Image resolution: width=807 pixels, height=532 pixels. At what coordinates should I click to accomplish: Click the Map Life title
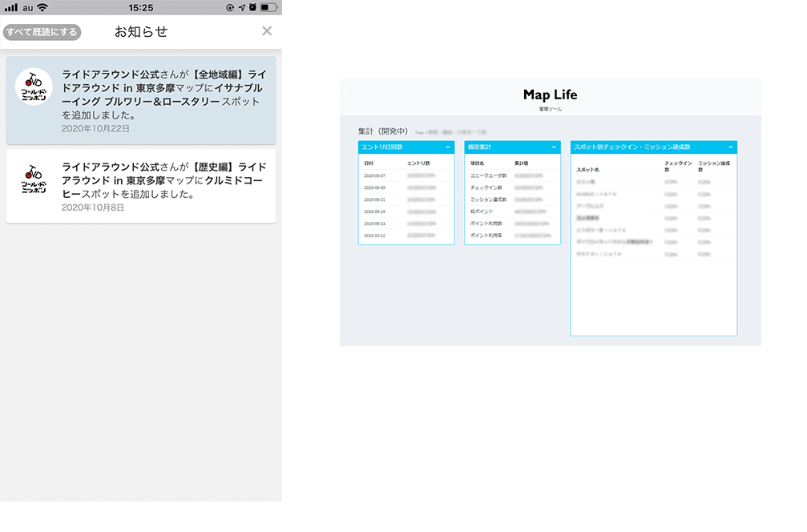(550, 95)
